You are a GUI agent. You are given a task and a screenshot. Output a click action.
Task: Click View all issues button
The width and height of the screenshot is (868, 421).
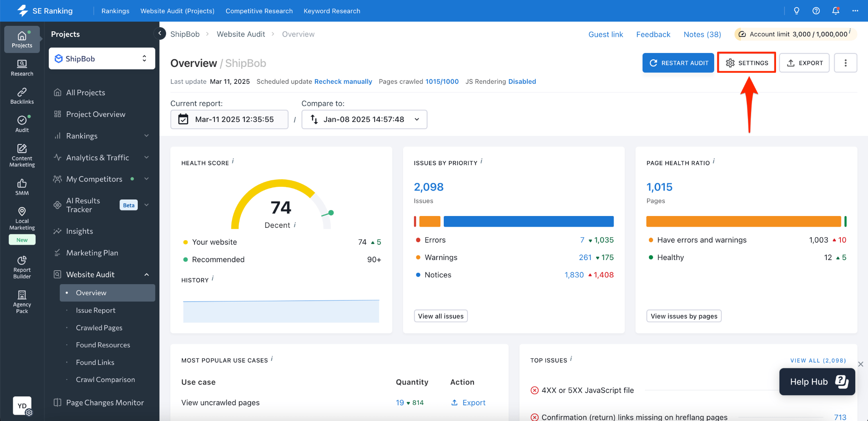pyautogui.click(x=440, y=316)
